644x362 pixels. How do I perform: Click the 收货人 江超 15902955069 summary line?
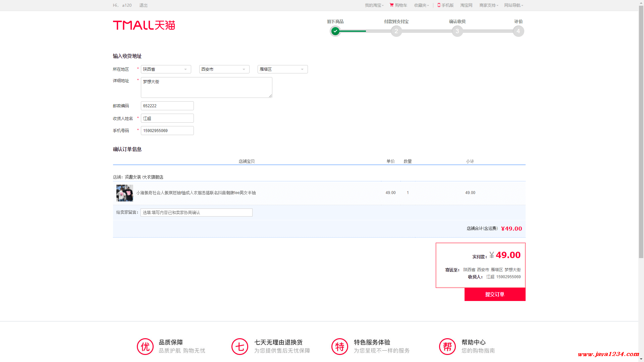[494, 277]
